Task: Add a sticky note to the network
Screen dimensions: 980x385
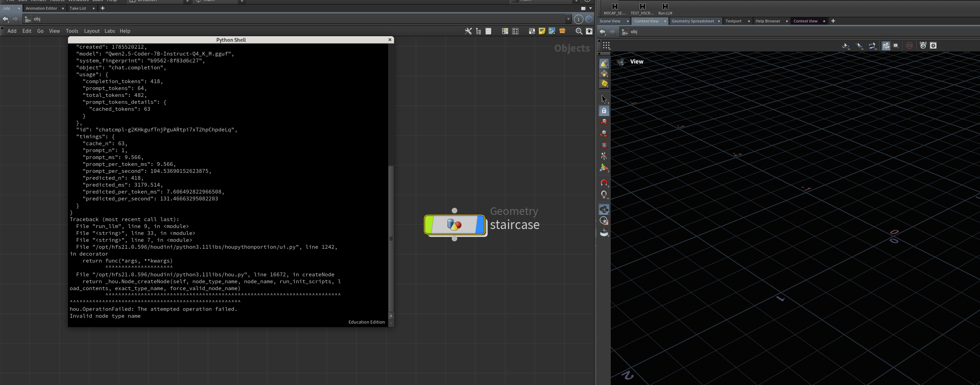Action: click(542, 31)
